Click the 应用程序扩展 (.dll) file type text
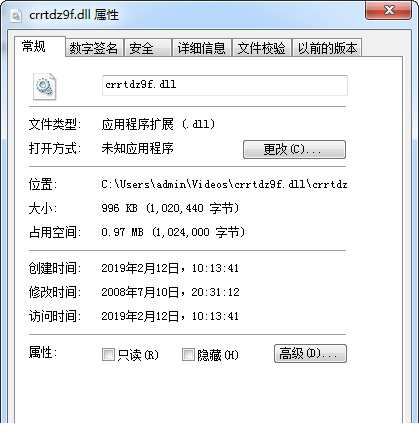The height and width of the screenshot is (439, 419). tap(158, 124)
